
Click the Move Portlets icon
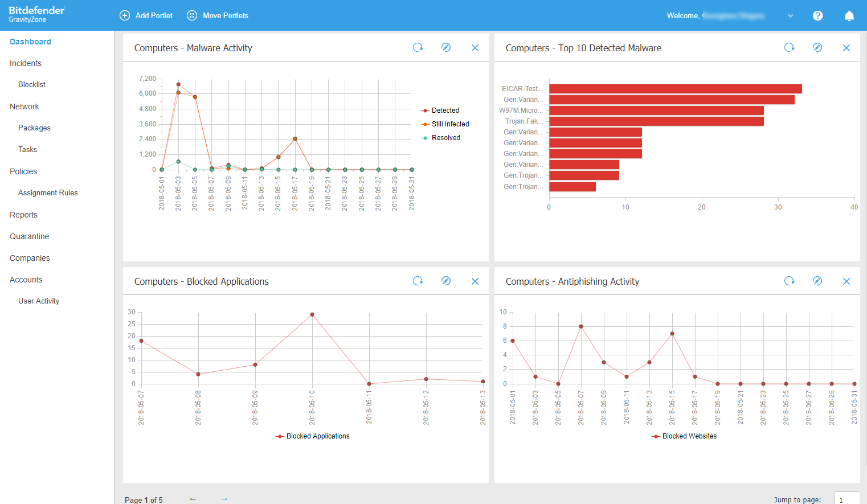(x=192, y=15)
